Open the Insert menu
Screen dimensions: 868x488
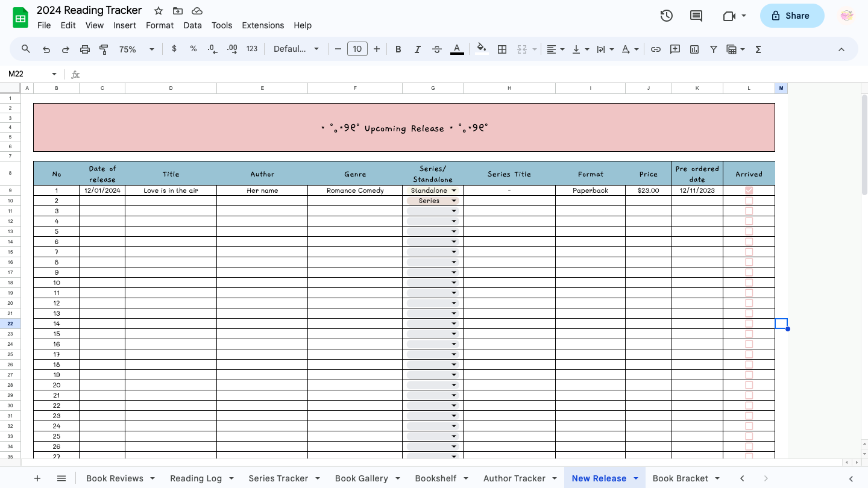[125, 25]
